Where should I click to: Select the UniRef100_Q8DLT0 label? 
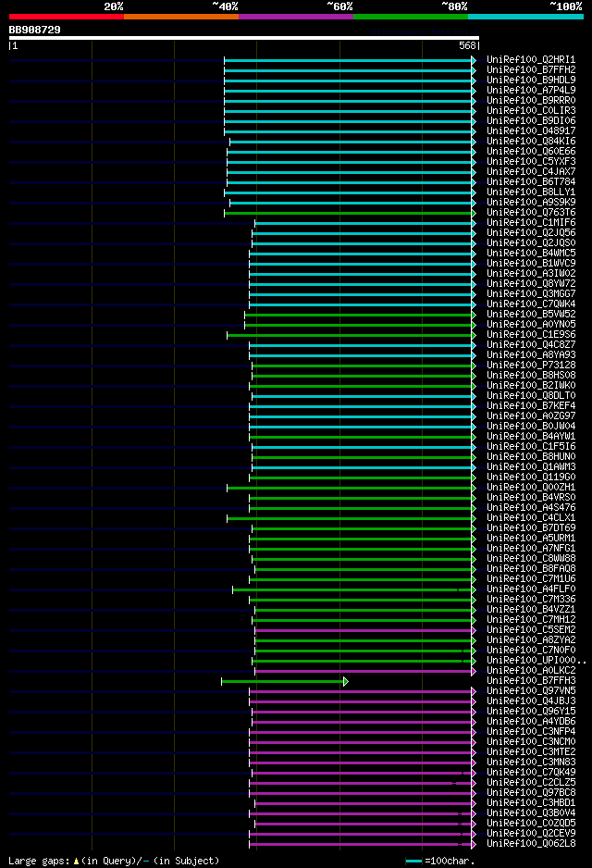[531, 396]
